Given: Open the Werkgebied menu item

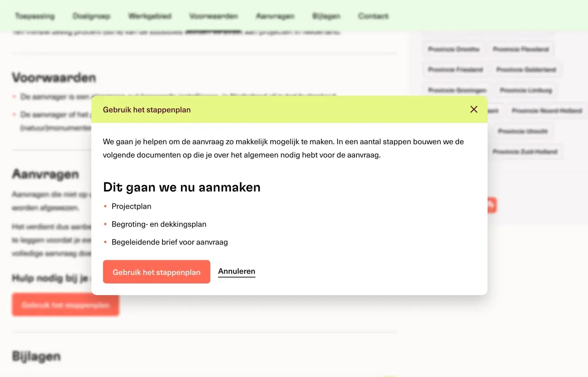Looking at the screenshot, I should 150,16.
